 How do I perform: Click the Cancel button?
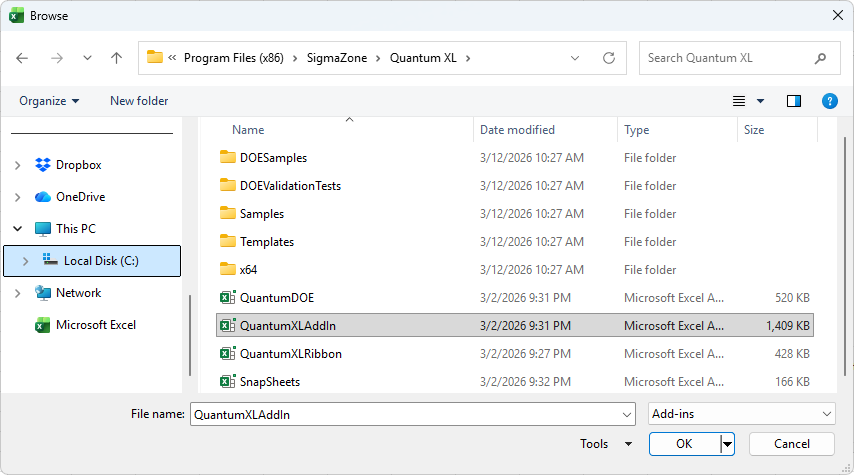(792, 444)
